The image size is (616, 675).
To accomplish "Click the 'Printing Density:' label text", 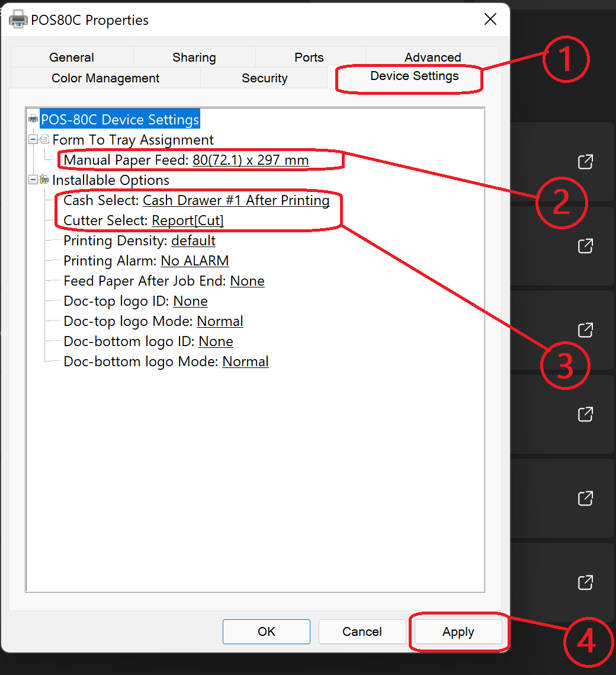I will pyautogui.click(x=115, y=240).
